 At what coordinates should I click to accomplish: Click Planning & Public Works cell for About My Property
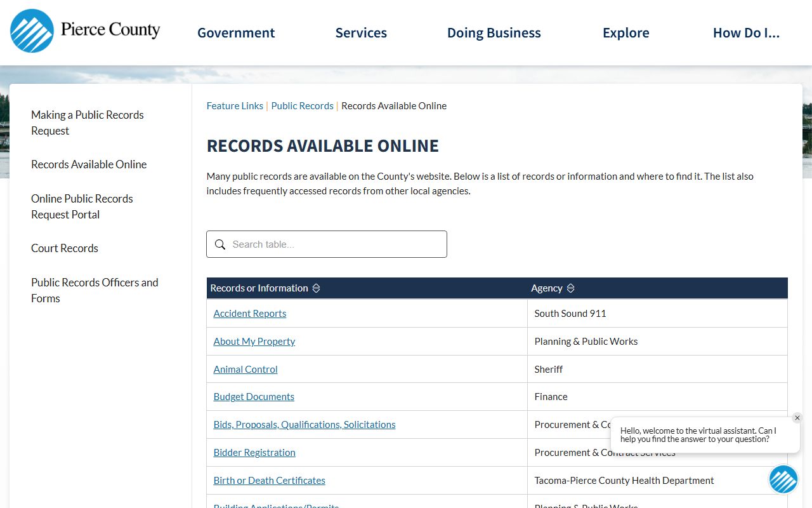657,342
